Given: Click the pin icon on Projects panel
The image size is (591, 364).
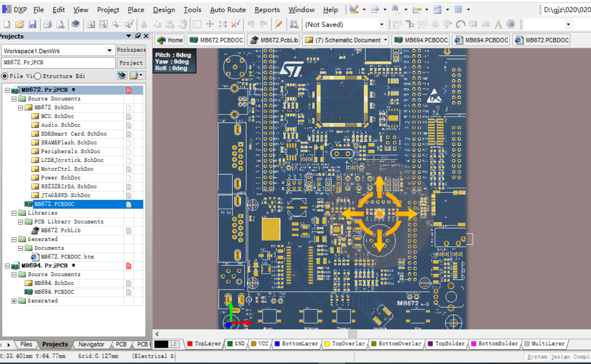Looking at the screenshot, I should coord(138,36).
